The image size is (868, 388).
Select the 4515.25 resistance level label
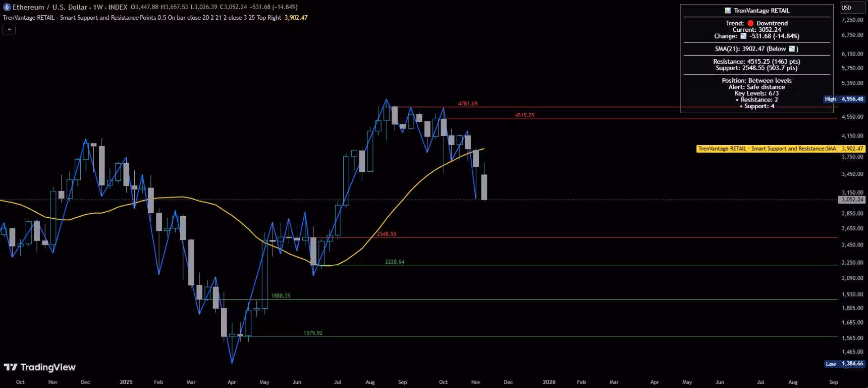[x=524, y=115]
